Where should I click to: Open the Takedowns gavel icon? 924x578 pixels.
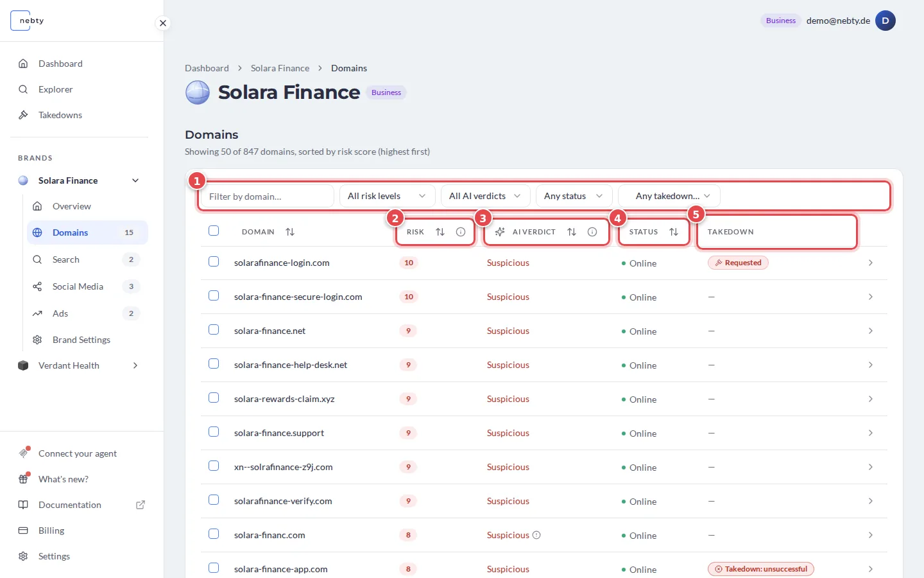pyautogui.click(x=23, y=115)
